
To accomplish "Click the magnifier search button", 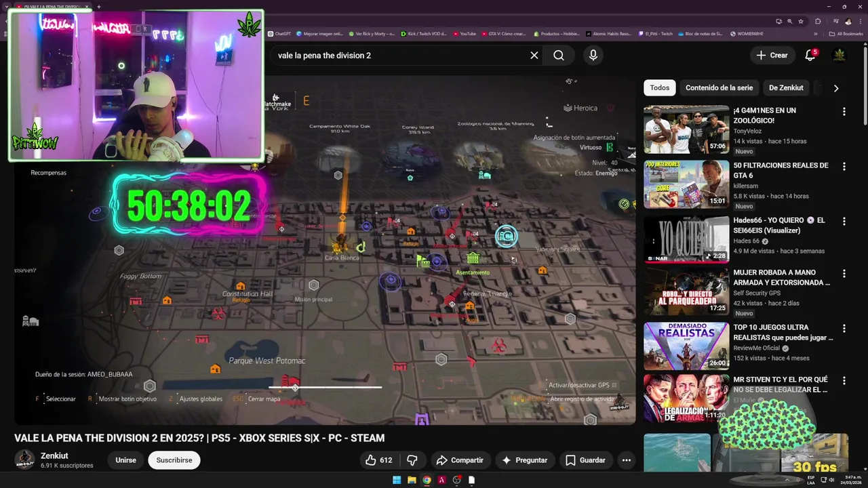I will pos(559,56).
